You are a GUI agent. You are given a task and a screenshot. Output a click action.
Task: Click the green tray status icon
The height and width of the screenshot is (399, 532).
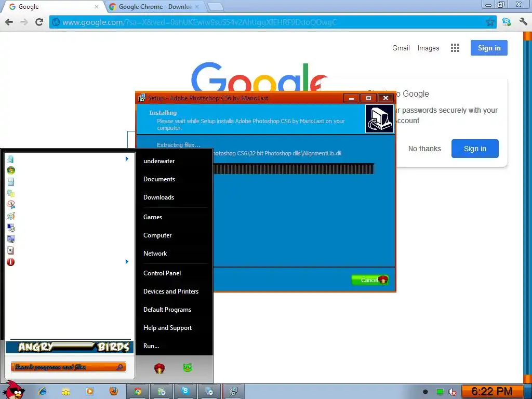coord(440,392)
